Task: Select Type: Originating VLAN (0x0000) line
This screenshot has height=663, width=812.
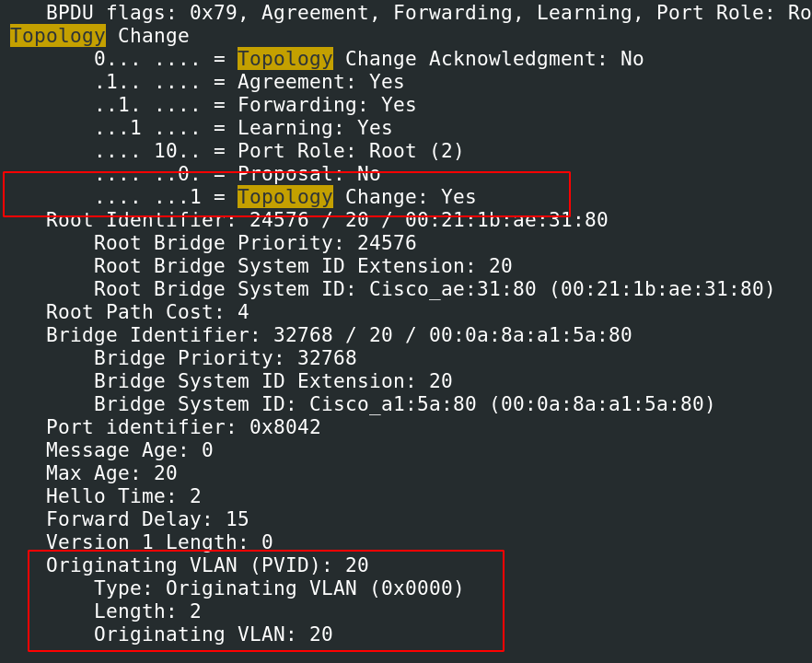Action: 278,588
